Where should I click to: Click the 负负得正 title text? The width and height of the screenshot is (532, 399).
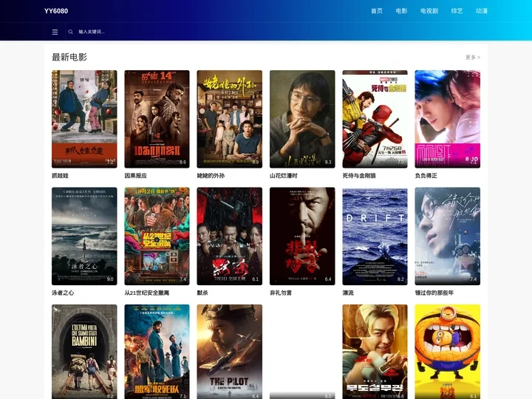(x=426, y=176)
